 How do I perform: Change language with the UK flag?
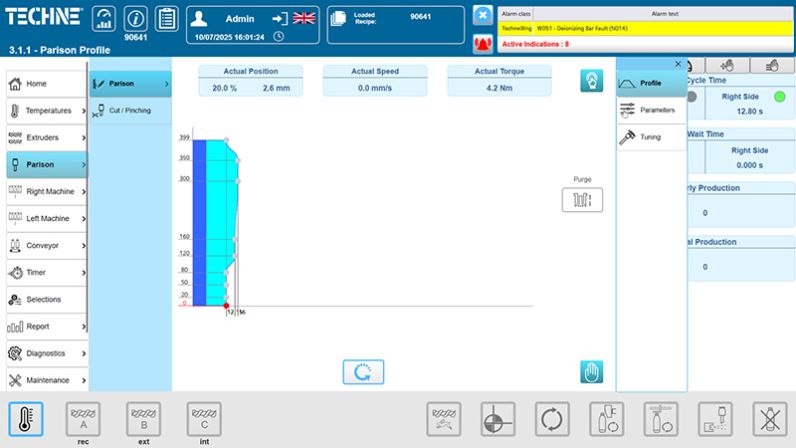(304, 19)
